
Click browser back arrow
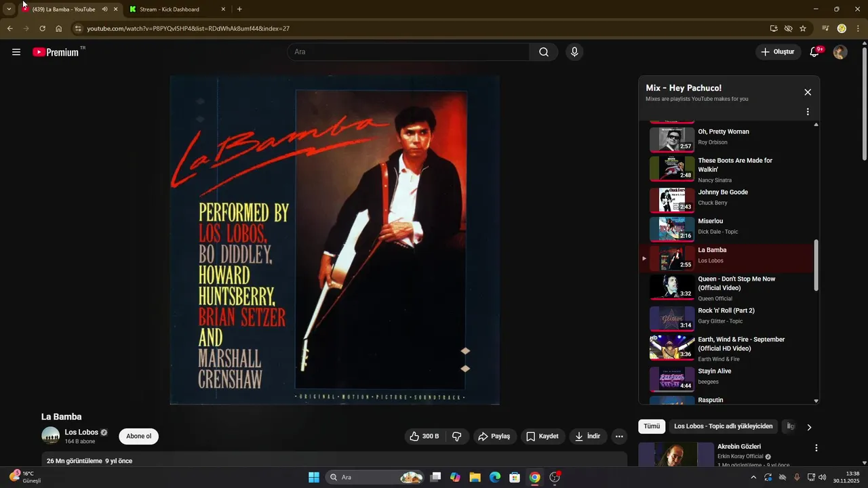point(10,28)
